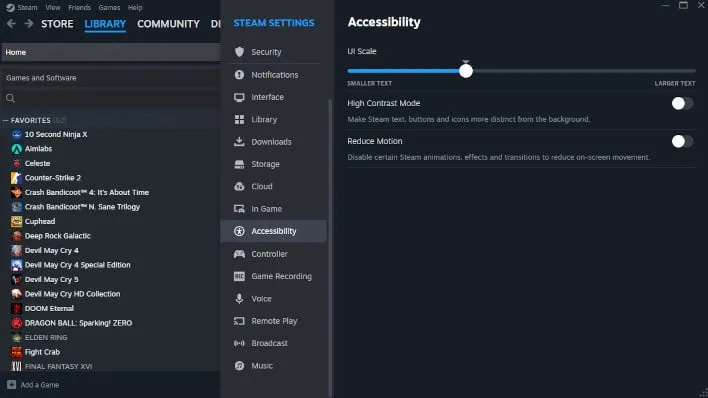The height and width of the screenshot is (398, 708).
Task: Open Voice settings microphone icon
Action: pyautogui.click(x=239, y=298)
